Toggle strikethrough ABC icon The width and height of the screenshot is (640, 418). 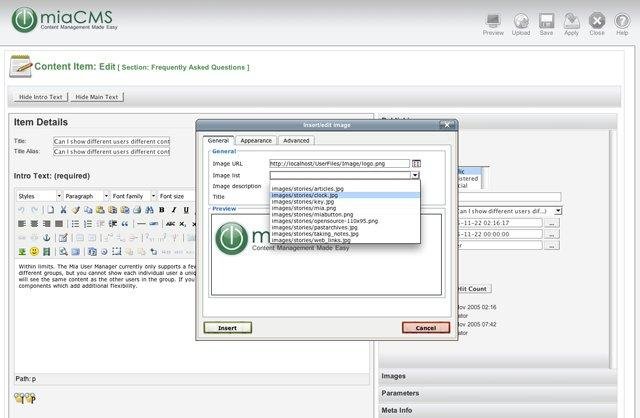click(171, 224)
